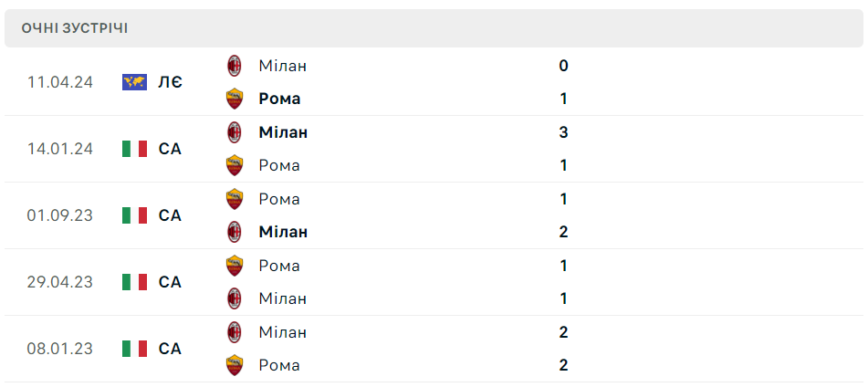868x387 pixels.
Task: Open the 'Очні зустрічі' section header
Action: (x=75, y=28)
